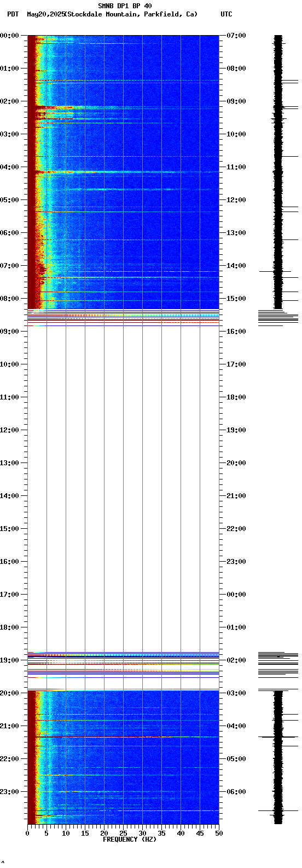
Task: Click the UTC time label '00:00'
Action: (236, 594)
